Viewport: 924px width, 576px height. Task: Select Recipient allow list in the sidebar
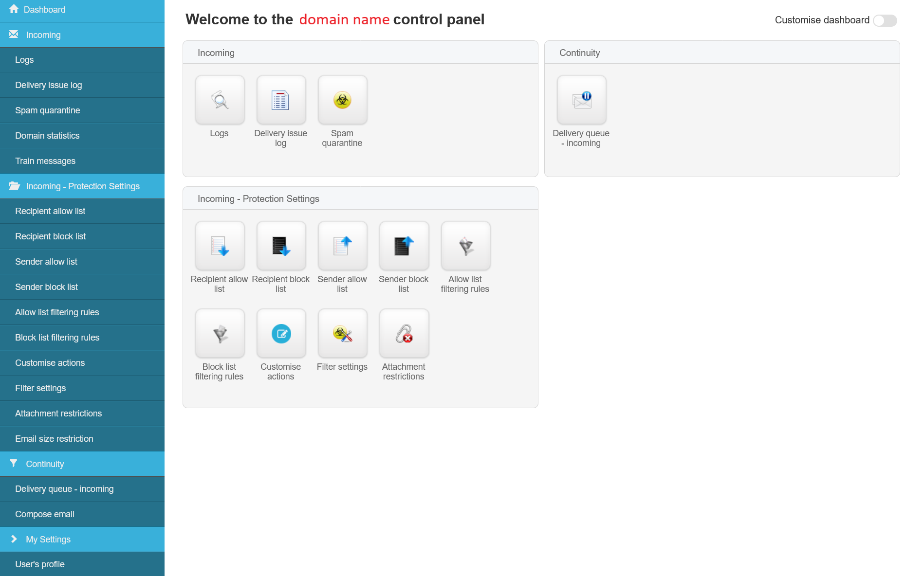[82, 211]
